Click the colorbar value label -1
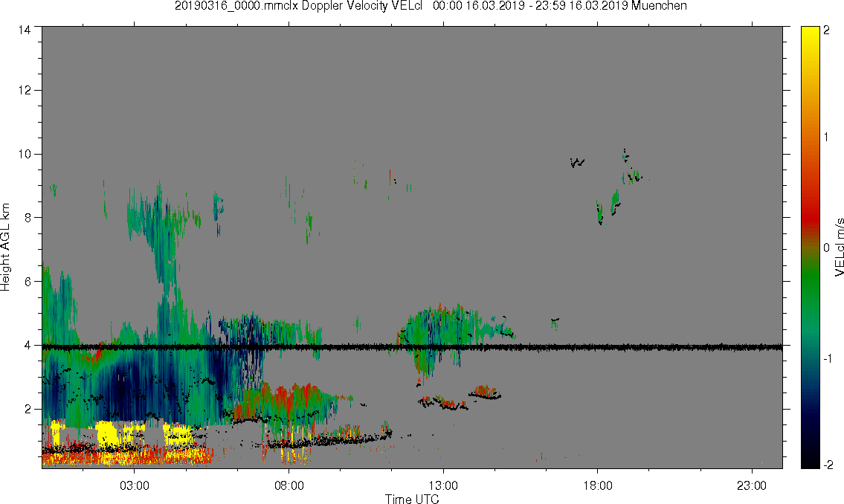 [828, 358]
